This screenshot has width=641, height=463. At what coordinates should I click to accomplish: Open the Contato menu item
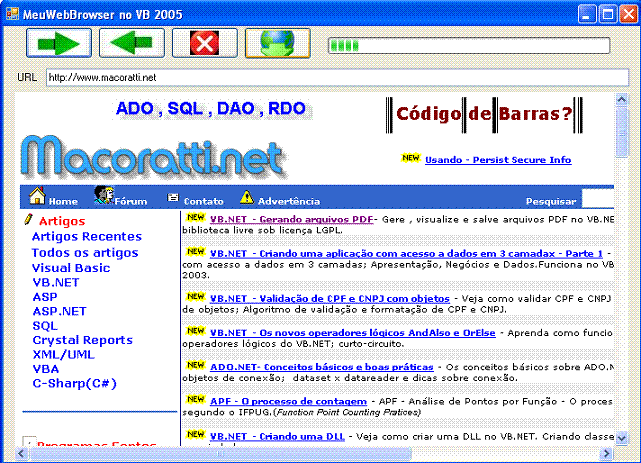pyautogui.click(x=204, y=201)
